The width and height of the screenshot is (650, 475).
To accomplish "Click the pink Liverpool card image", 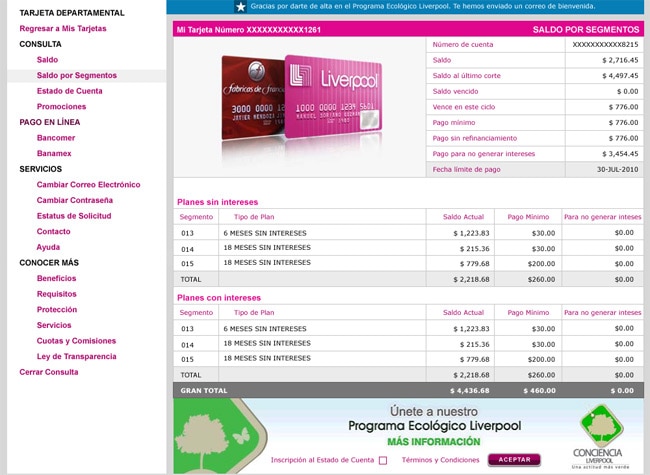I will 333,100.
